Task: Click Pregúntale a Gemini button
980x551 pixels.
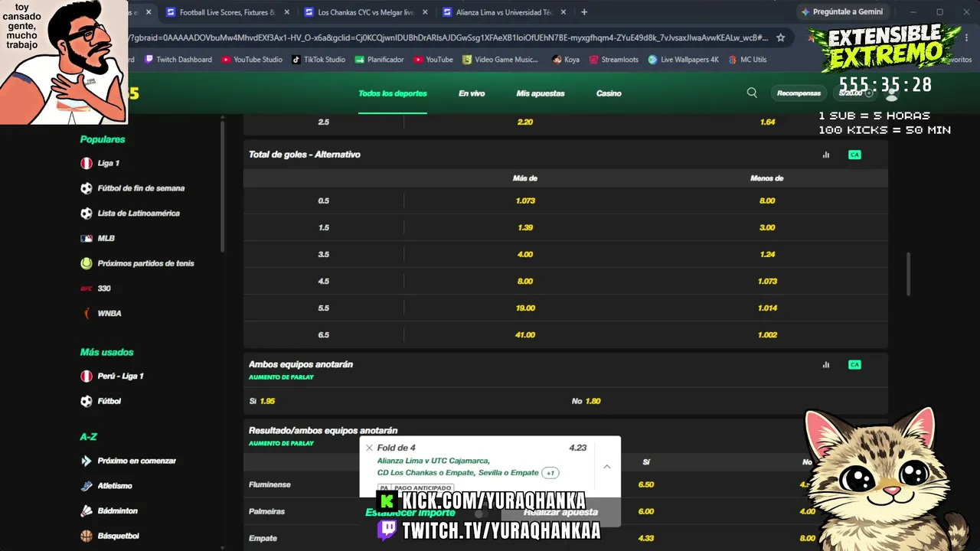Action: pyautogui.click(x=841, y=12)
